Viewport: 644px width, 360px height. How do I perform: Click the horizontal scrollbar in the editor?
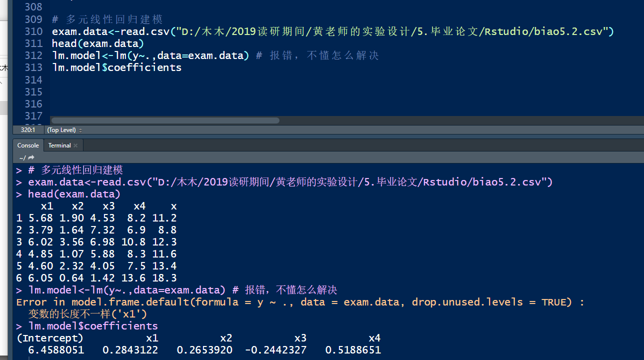(x=165, y=120)
